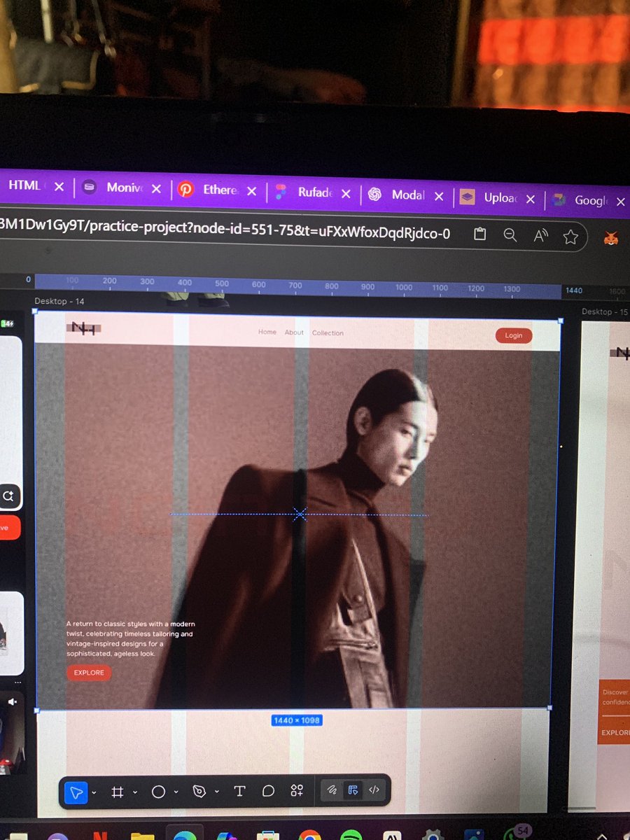630x840 pixels.
Task: Click the hero paragraph text block
Action: click(130, 638)
